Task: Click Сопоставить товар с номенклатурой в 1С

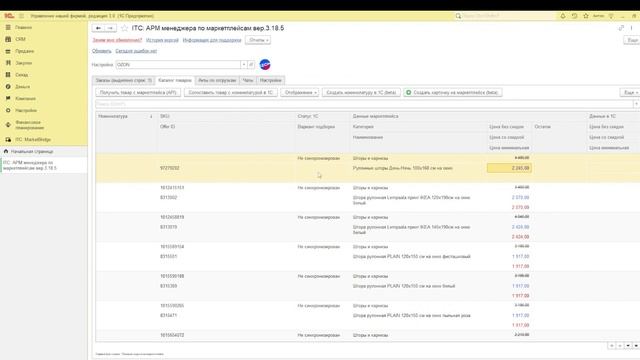Action: tap(231, 93)
